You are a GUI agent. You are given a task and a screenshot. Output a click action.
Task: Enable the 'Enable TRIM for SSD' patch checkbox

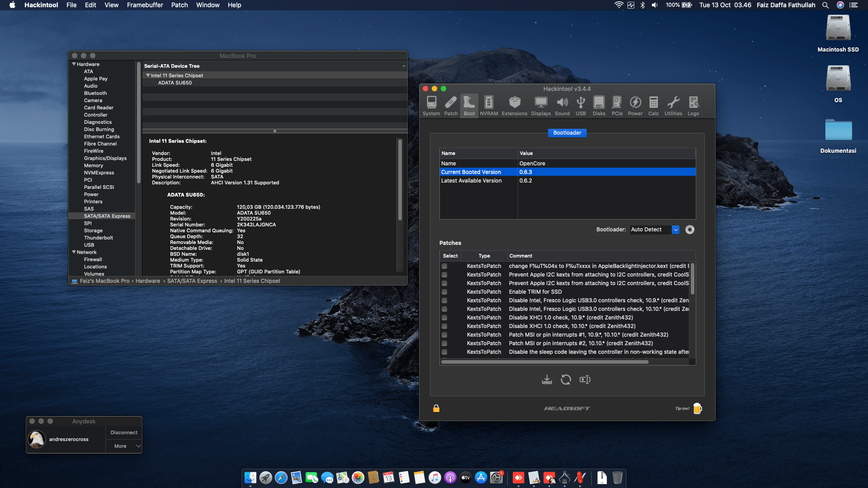[444, 292]
